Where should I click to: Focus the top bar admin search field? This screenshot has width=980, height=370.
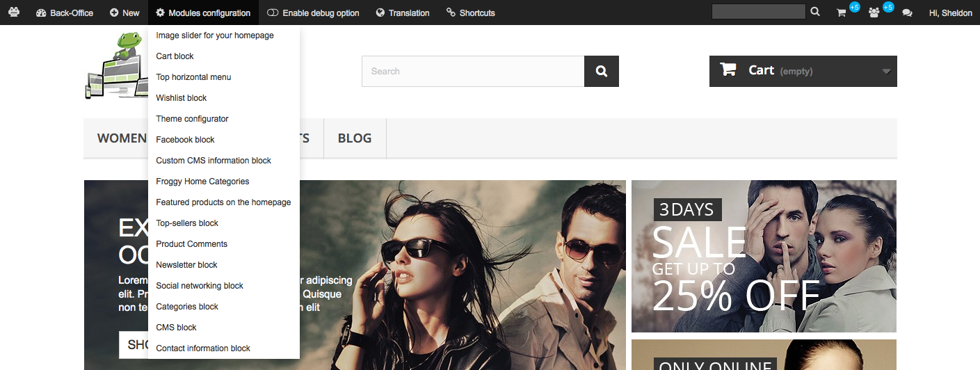click(x=759, y=12)
